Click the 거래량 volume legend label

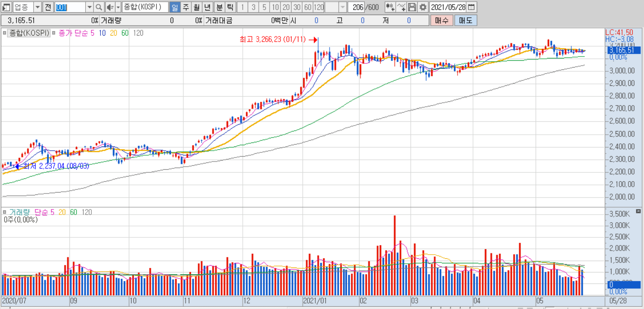point(20,212)
